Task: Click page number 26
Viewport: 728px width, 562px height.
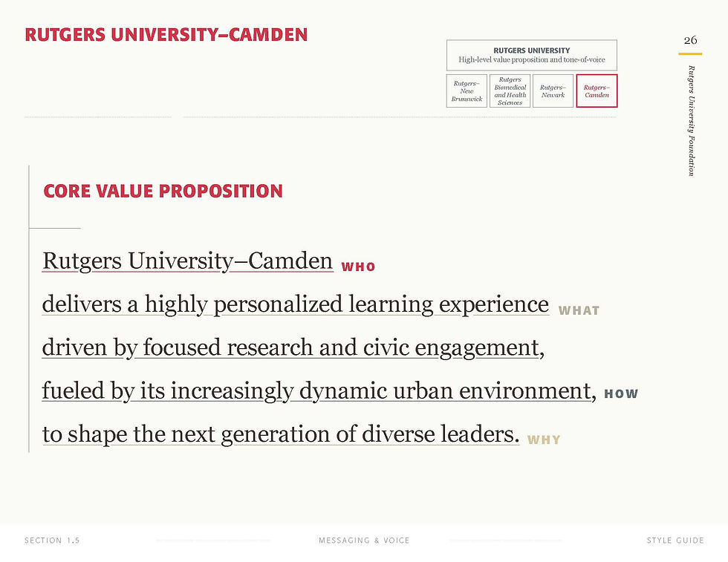Action: pos(690,40)
